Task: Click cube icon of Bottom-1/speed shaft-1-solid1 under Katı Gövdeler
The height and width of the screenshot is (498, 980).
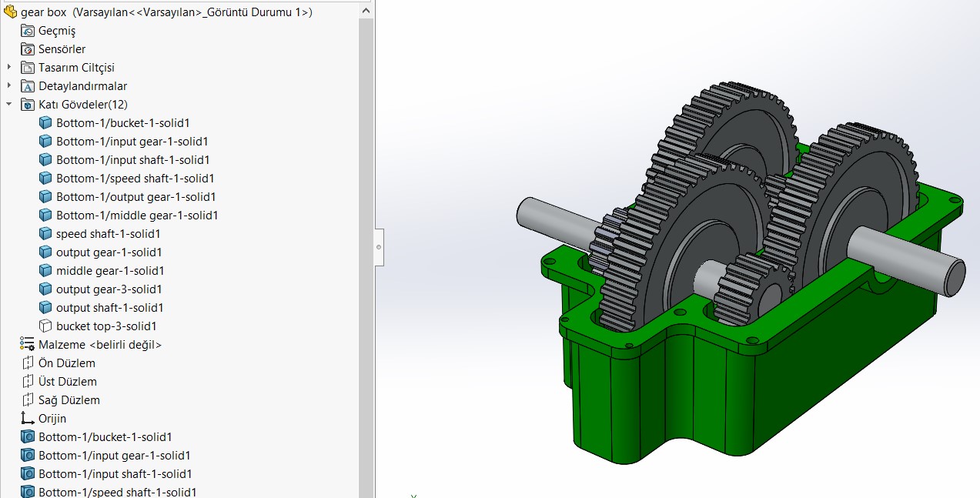Action: pyautogui.click(x=45, y=179)
